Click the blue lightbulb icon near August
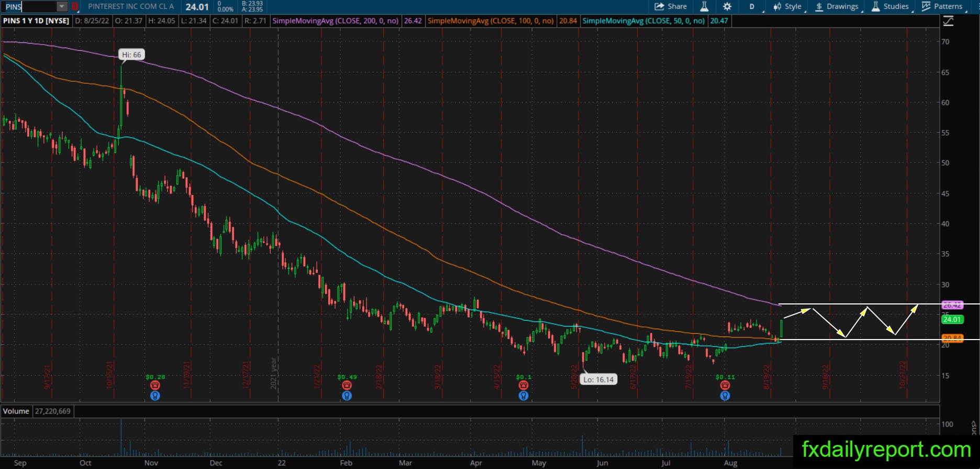The width and height of the screenshot is (980, 469). click(725, 396)
